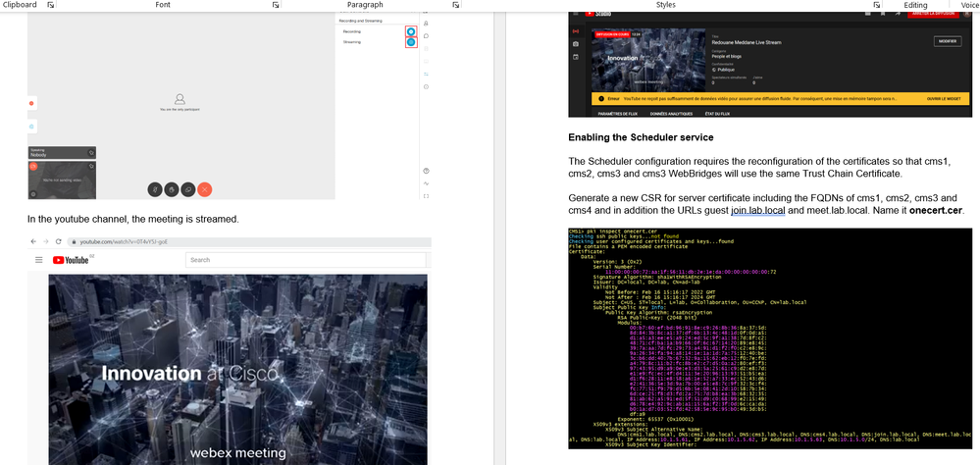Click the YouTube hamburger menu icon
The width and height of the screenshot is (980, 465).
(x=39, y=260)
